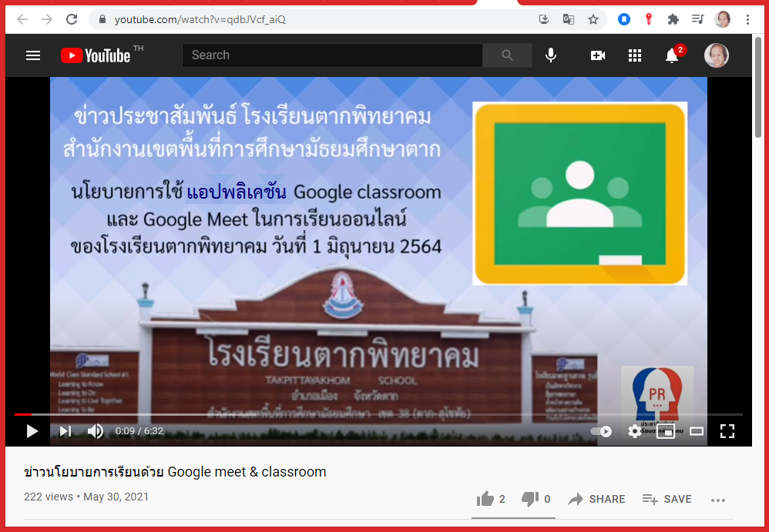Screen dimensions: 769x532
Task: Go back to the previous page
Action: pyautogui.click(x=22, y=19)
